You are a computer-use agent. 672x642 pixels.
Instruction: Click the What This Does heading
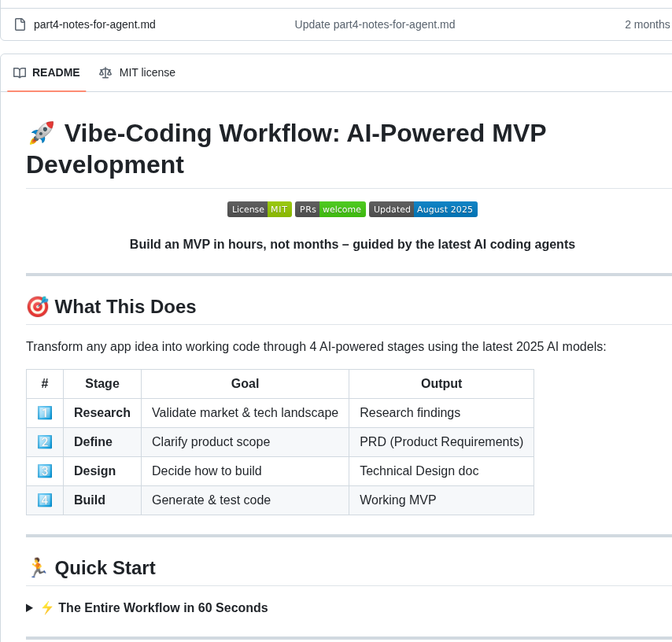(x=125, y=307)
